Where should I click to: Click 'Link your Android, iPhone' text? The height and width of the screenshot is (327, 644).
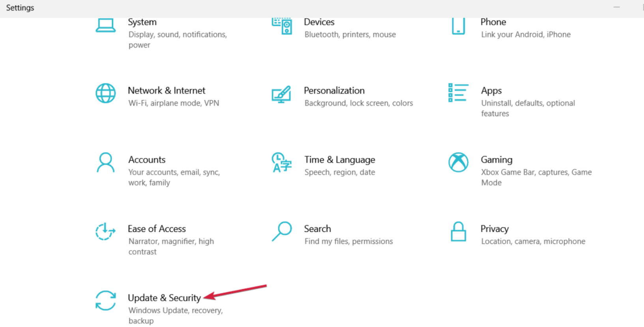pos(526,34)
